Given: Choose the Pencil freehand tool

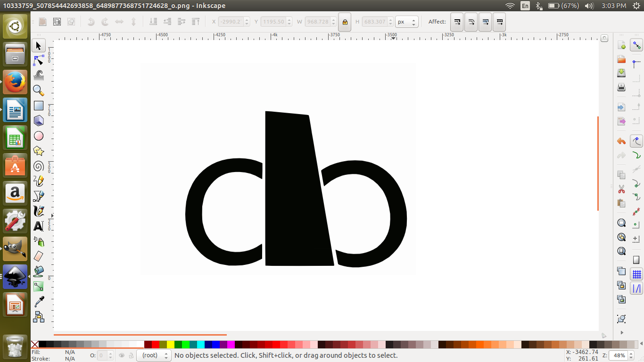Looking at the screenshot, I should [x=39, y=181].
